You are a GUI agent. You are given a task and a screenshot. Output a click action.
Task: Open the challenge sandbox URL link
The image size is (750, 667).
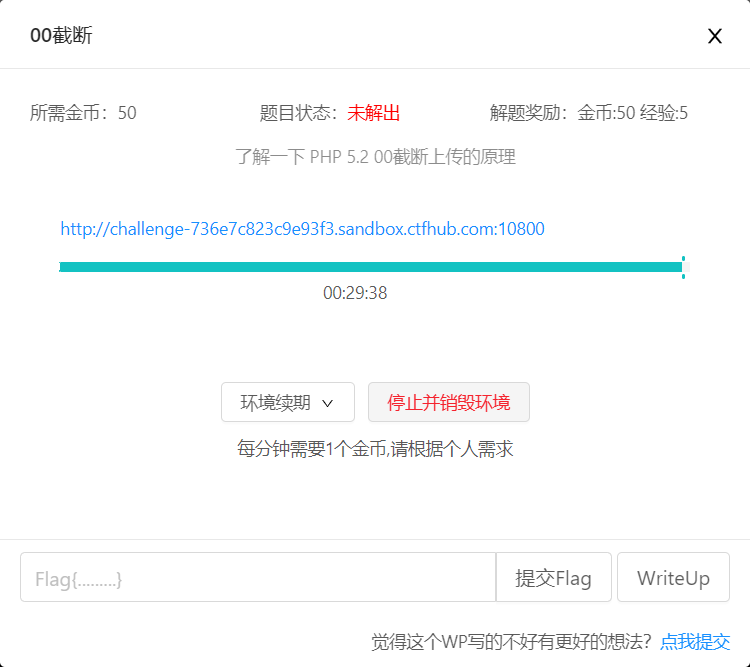click(302, 229)
